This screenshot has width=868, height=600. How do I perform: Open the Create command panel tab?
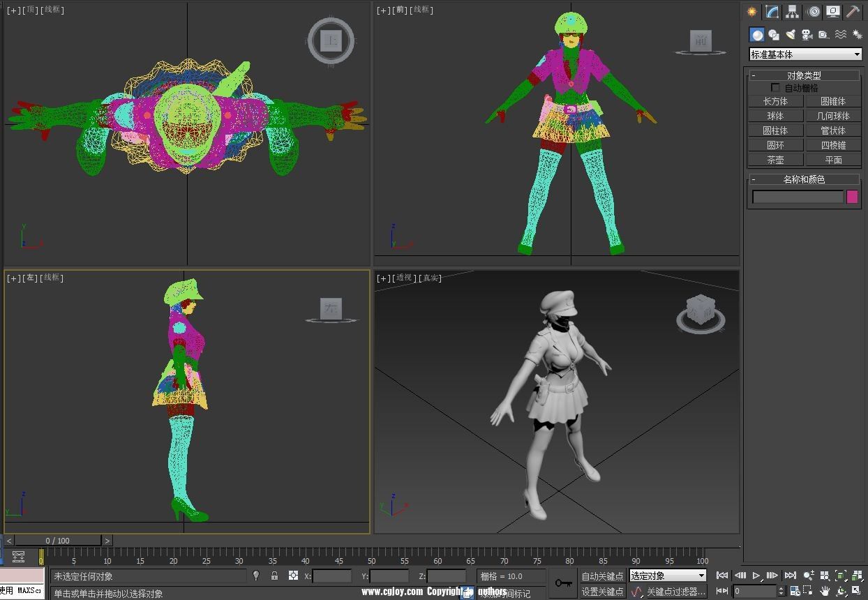[751, 12]
